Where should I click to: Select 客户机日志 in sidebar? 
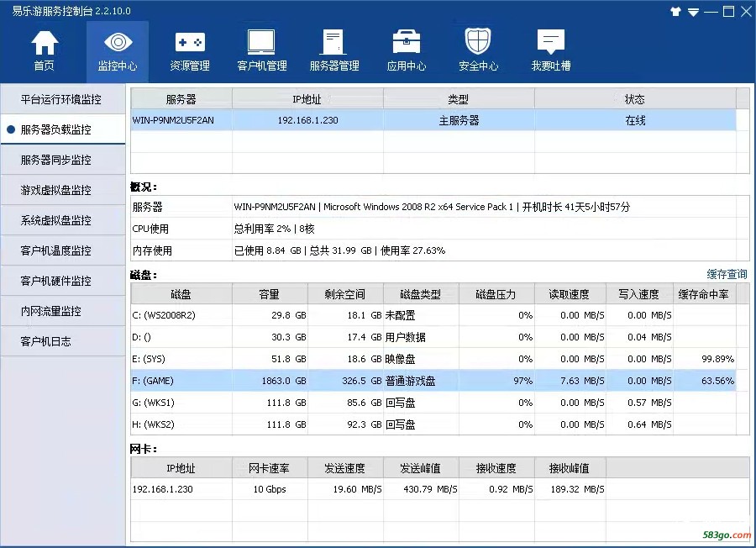coord(63,341)
